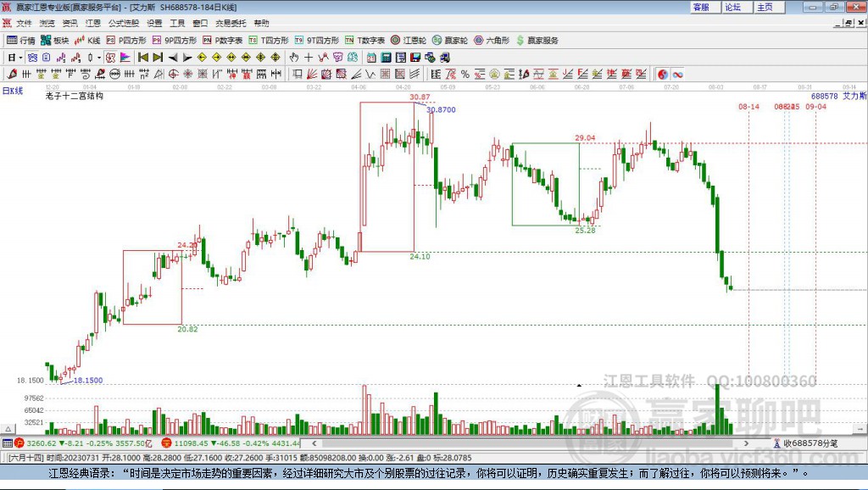Click the 25.28 low price label

pyautogui.click(x=585, y=231)
